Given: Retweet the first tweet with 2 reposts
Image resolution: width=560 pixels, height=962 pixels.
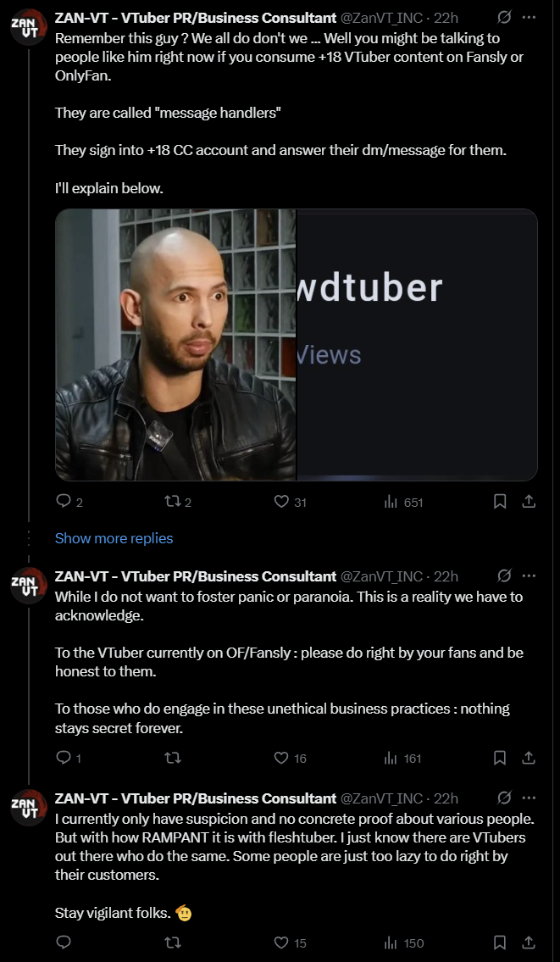Looking at the screenshot, I should pos(173,502).
